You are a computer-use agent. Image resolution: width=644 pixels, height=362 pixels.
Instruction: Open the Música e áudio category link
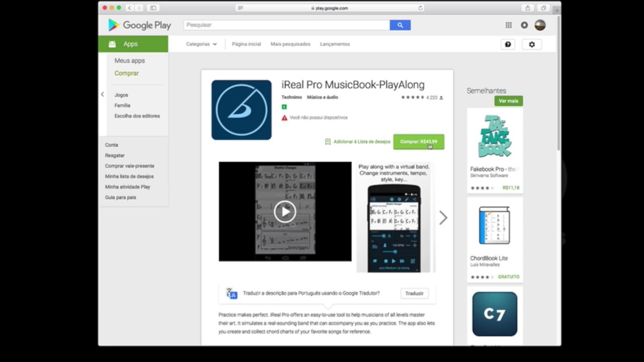[323, 98]
